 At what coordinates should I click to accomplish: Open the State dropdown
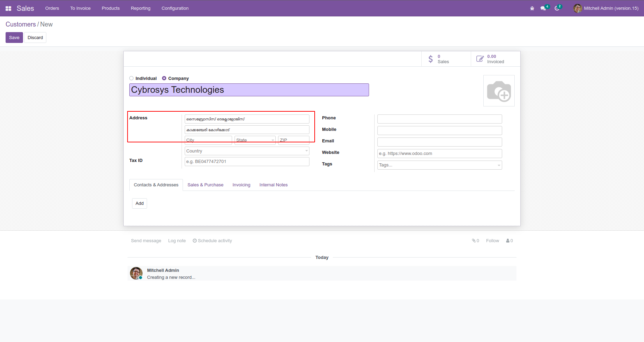click(x=255, y=140)
